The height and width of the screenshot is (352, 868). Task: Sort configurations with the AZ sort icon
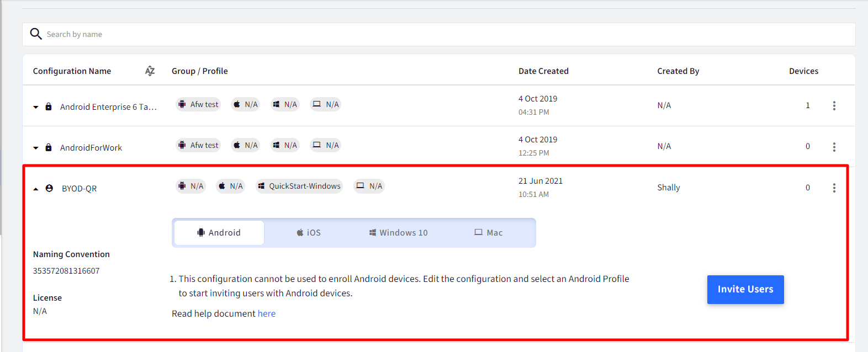coord(150,71)
